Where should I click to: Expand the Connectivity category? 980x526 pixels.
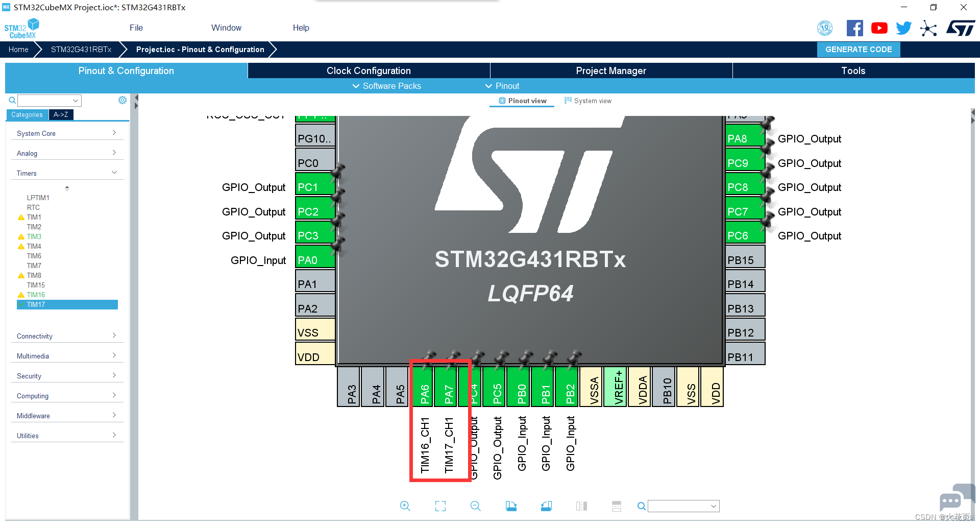coord(67,336)
